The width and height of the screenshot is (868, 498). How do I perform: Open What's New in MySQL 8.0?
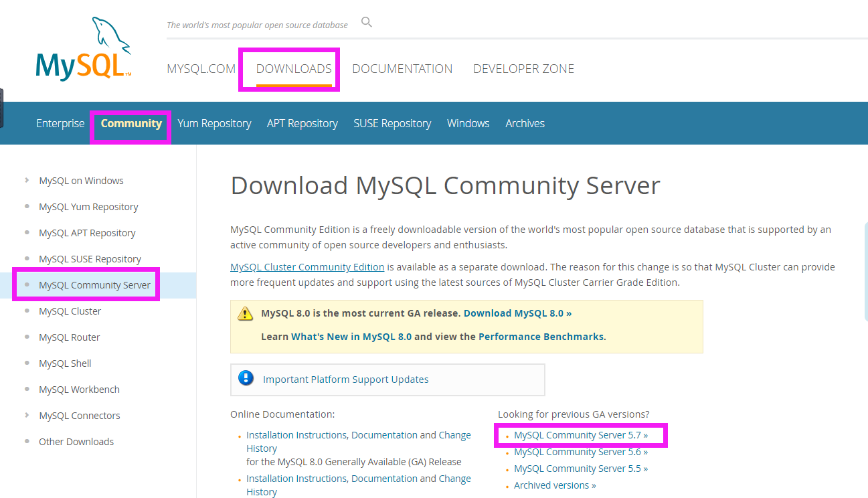351,337
